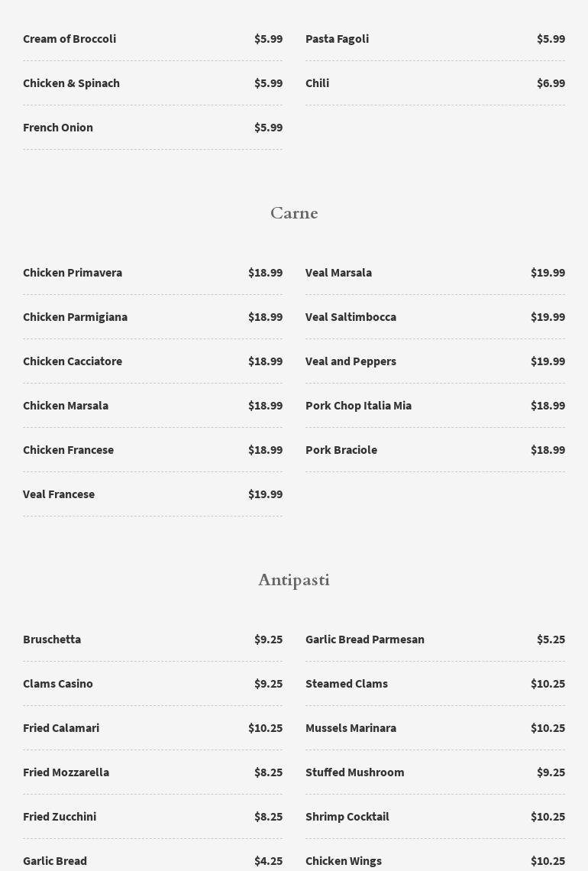Click the Cream of Broccoli soup item
The width and height of the screenshot is (588, 871).
tap(69, 39)
